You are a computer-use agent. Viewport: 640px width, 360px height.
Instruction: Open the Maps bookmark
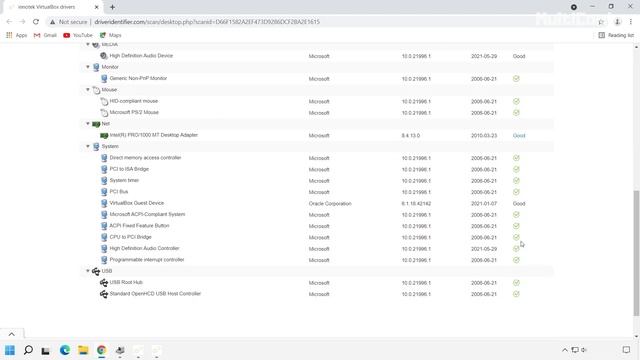click(111, 36)
